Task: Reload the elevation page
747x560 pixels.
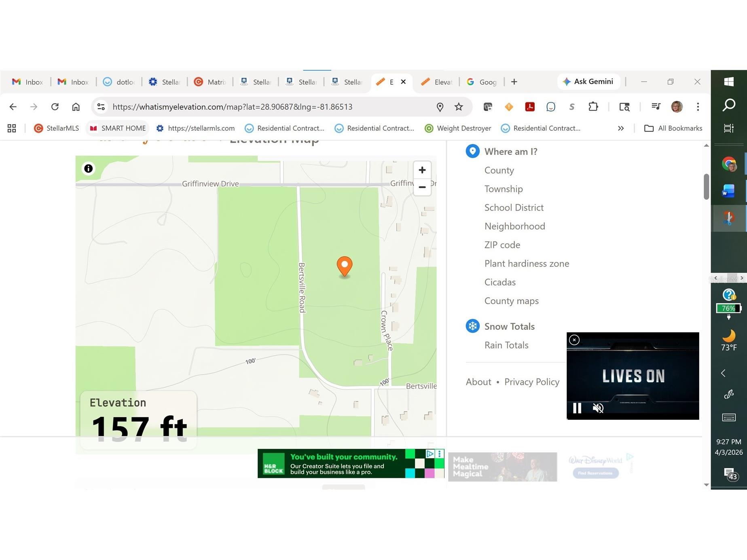Action: click(x=55, y=107)
